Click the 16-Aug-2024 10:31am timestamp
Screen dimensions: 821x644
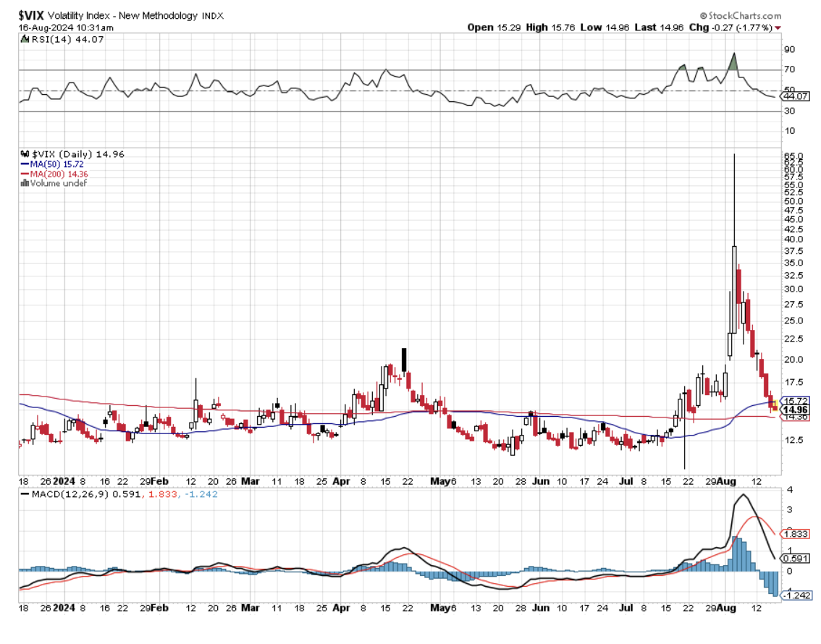(x=66, y=27)
